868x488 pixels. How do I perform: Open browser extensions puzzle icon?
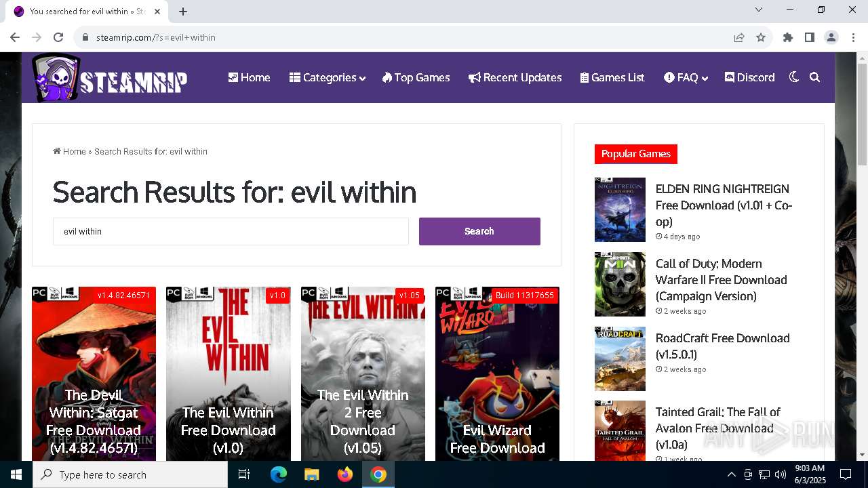pos(788,37)
